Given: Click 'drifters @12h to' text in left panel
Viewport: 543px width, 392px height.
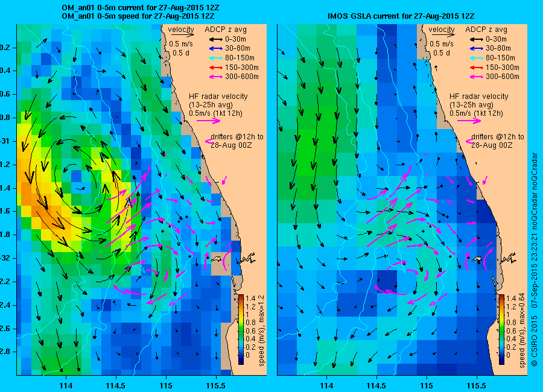Looking at the screenshot, I should pyautogui.click(x=237, y=137).
